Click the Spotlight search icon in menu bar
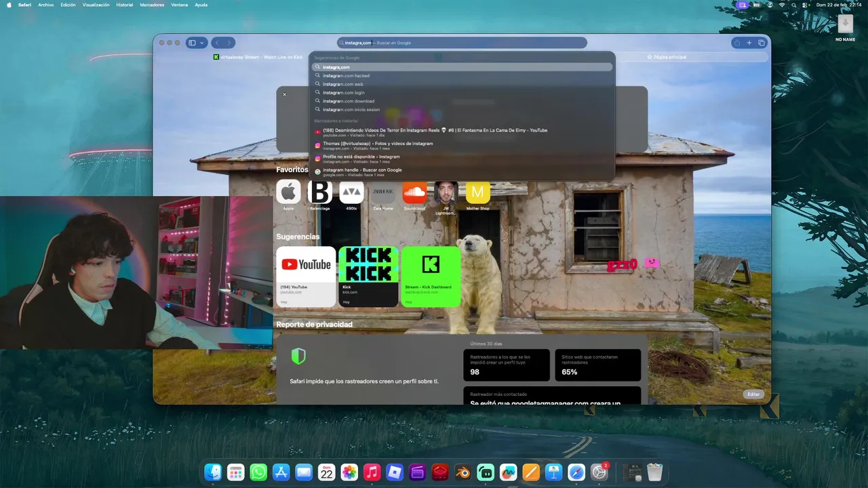This screenshot has height=488, width=868. pos(793,5)
